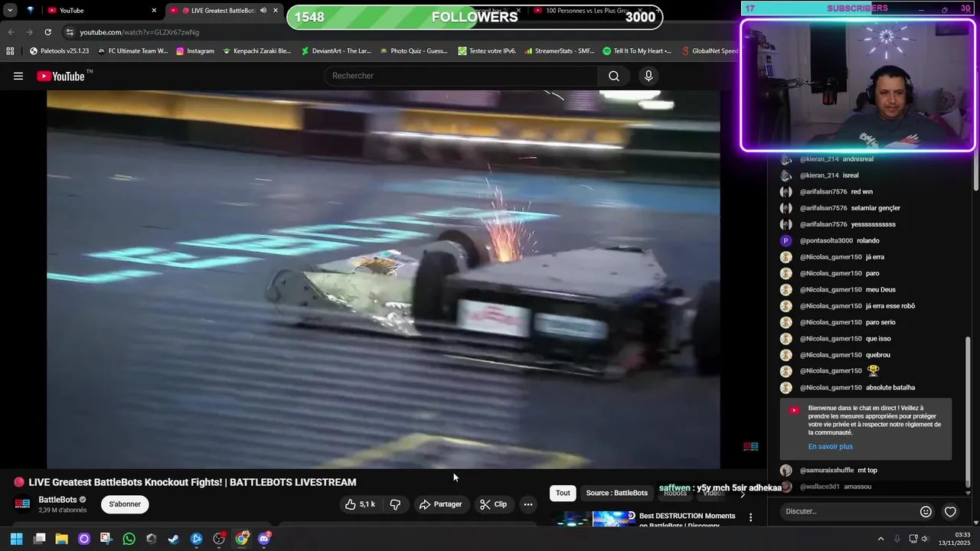
Task: Open Steam from the taskbar
Action: (x=174, y=539)
